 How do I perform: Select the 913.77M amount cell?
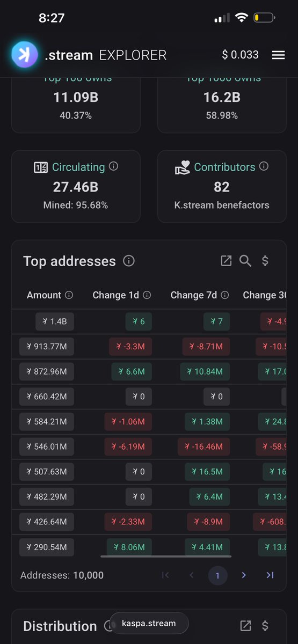(47, 347)
